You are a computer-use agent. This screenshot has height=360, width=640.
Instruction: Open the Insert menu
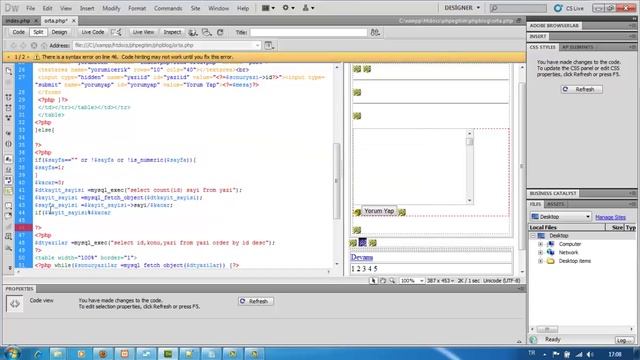point(87,8)
